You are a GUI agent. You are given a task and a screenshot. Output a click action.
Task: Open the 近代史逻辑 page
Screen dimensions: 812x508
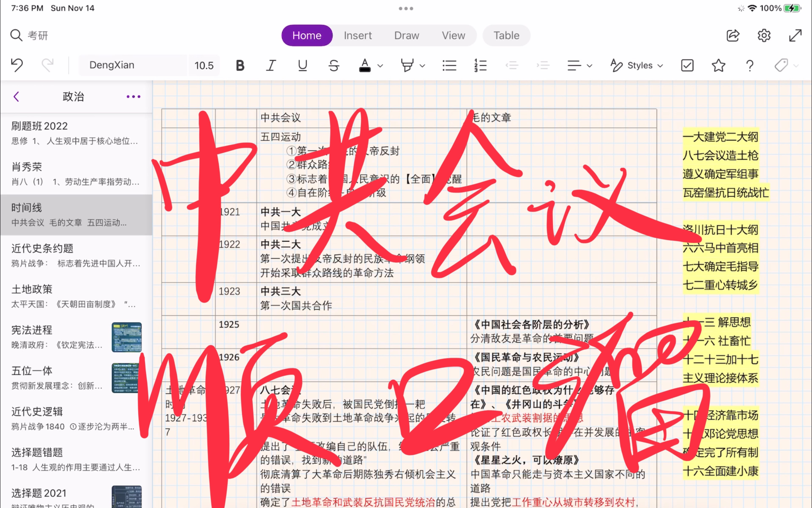pyautogui.click(x=76, y=419)
